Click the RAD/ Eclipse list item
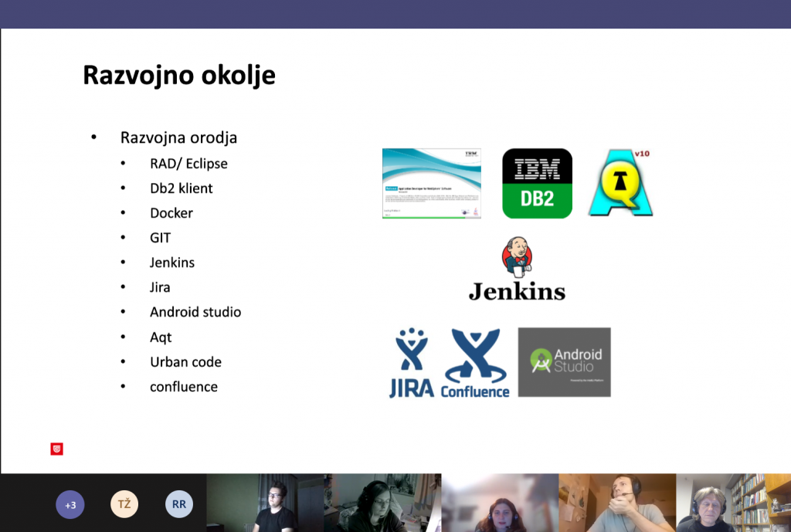The height and width of the screenshot is (532, 791). 188,164
